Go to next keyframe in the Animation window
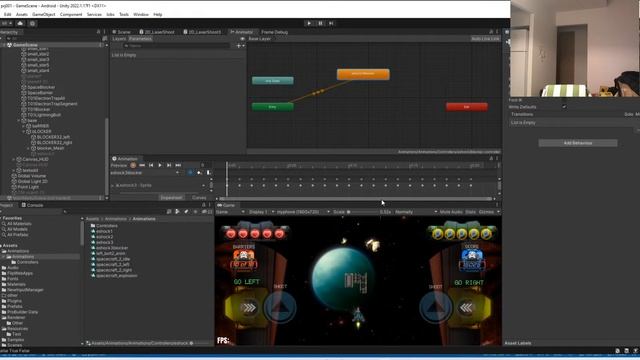This screenshot has height=360, width=640. coord(169,165)
